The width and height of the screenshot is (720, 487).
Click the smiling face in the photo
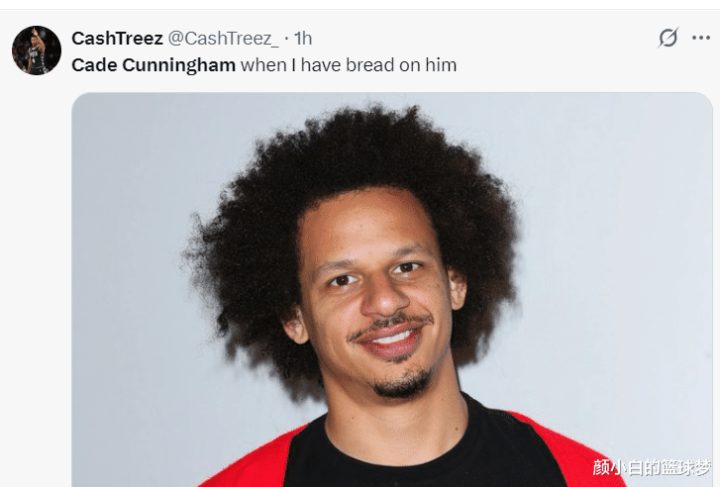point(381,294)
